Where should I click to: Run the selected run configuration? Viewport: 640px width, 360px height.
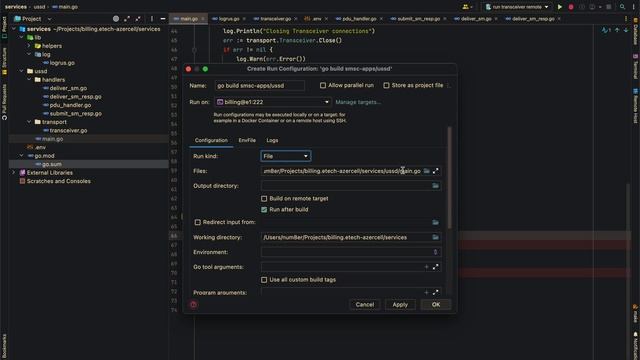[x=560, y=7]
